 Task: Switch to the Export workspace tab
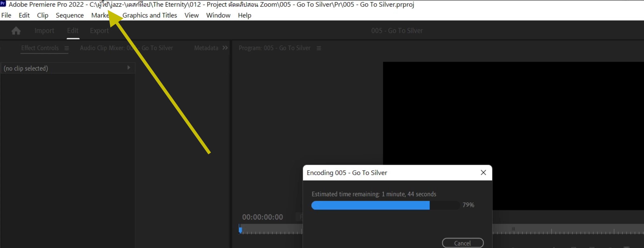click(99, 31)
